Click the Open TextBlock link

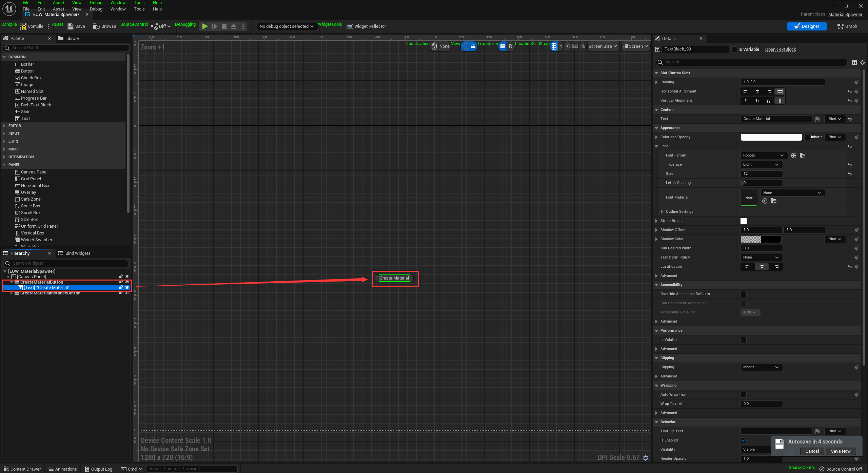tap(780, 49)
